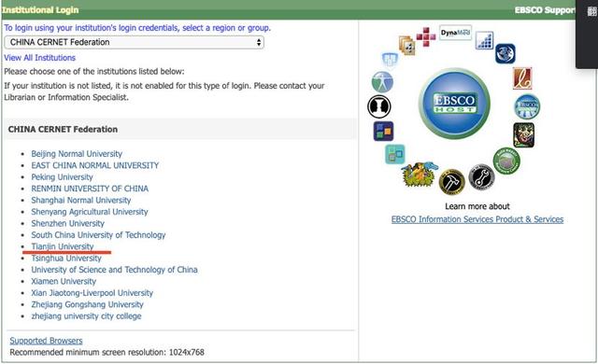Click the black two-faces silhouette icon
Viewport: 598px width, 364px height.
[379, 106]
